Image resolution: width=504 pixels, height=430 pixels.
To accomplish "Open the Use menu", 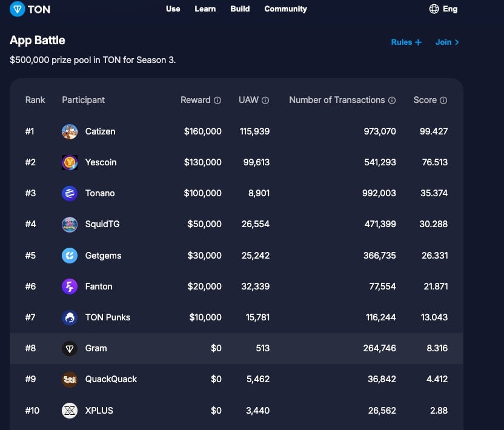I will [x=173, y=9].
